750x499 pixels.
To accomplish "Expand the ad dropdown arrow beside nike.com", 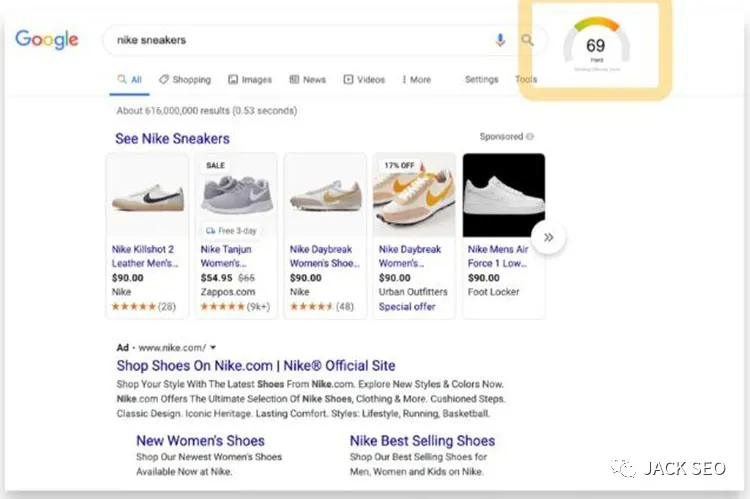I will click(213, 348).
